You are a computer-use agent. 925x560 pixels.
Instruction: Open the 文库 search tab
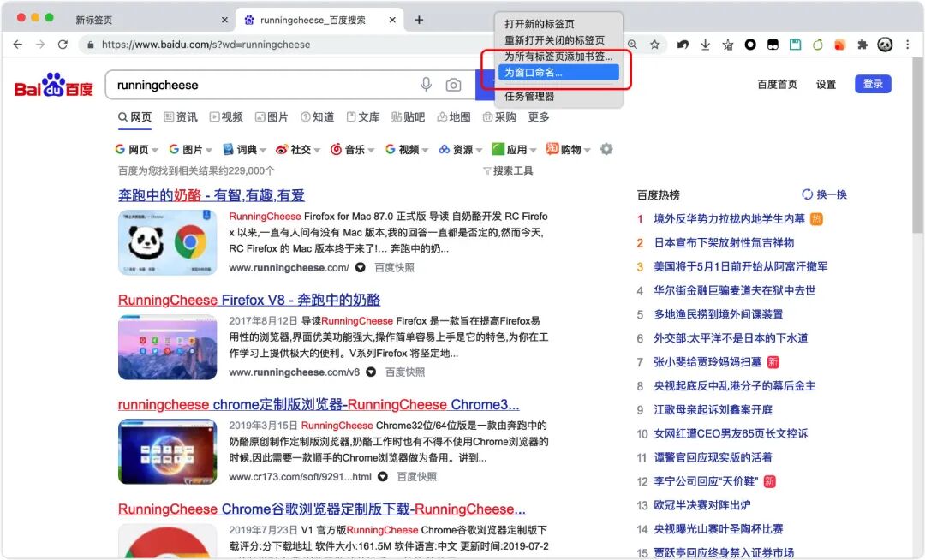click(x=363, y=117)
